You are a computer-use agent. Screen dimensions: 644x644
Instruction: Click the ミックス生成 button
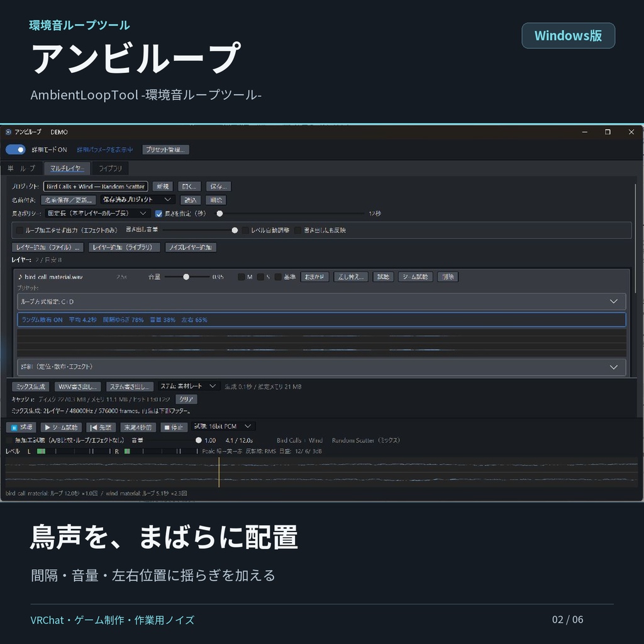pos(30,387)
